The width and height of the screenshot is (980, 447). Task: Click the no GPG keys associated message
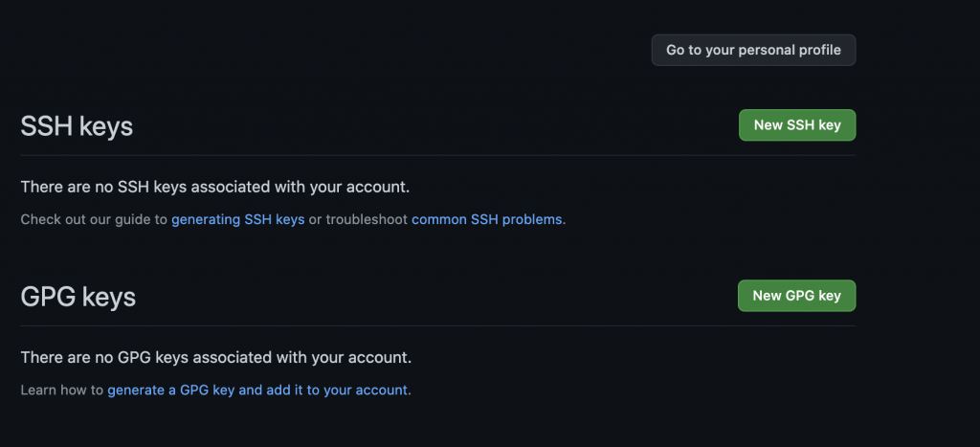click(x=215, y=357)
